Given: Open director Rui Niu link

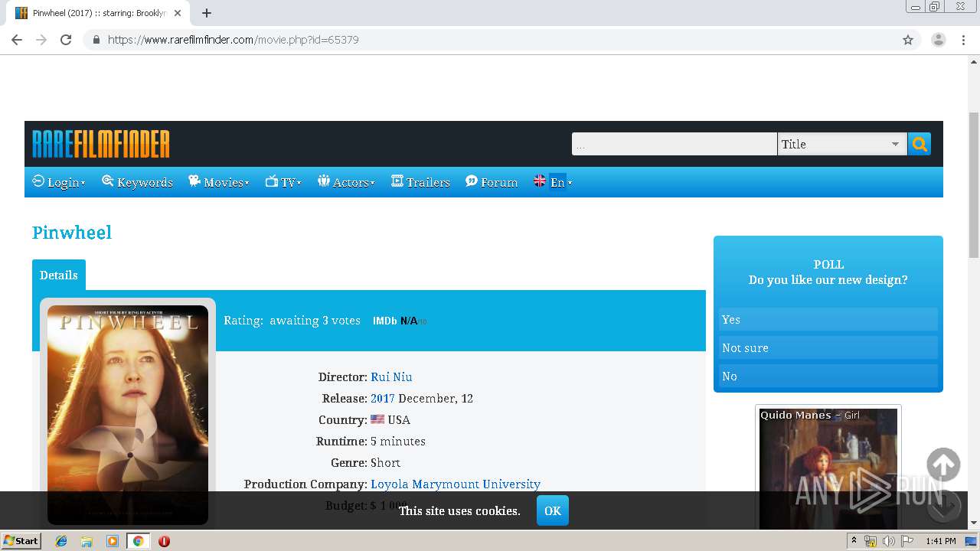Looking at the screenshot, I should coord(391,377).
